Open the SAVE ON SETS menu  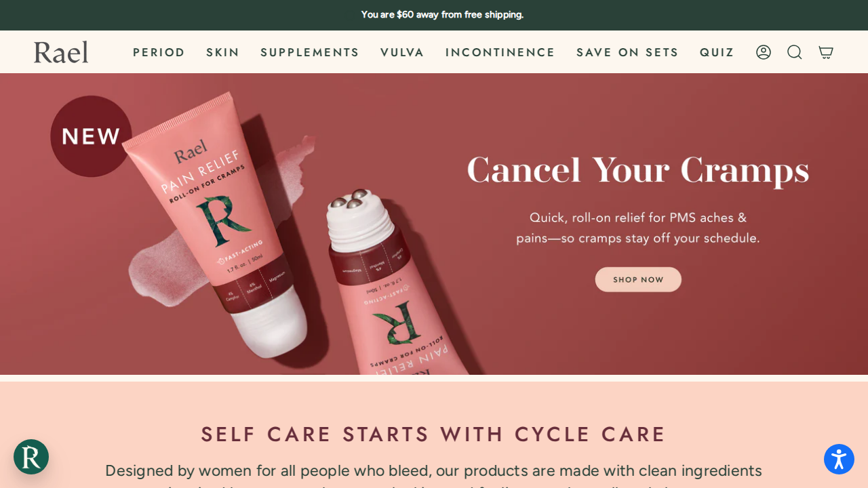[627, 52]
